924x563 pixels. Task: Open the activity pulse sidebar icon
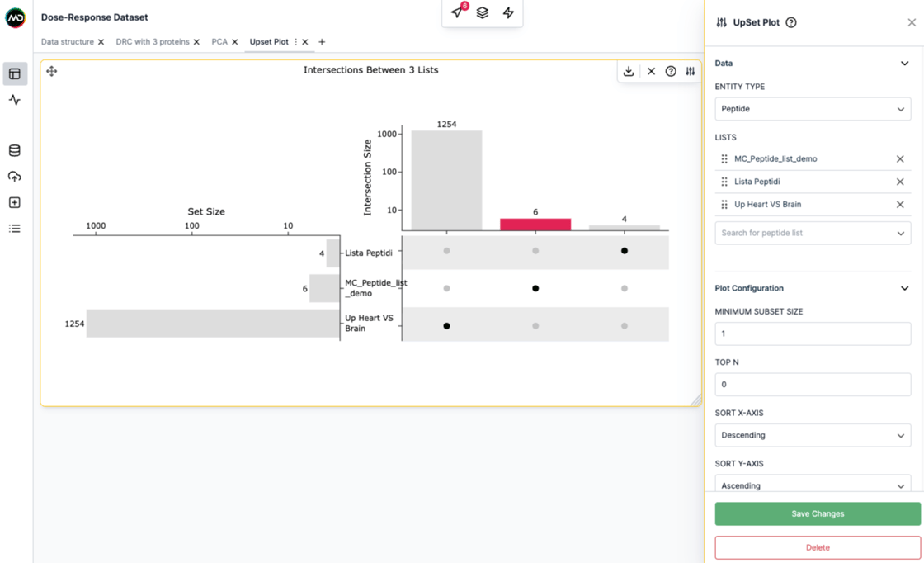point(15,100)
